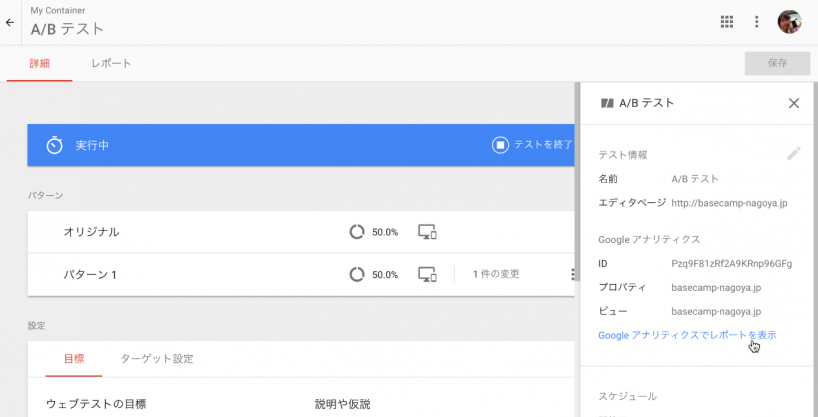Click the pencil edit icon in テスト情報

click(793, 153)
